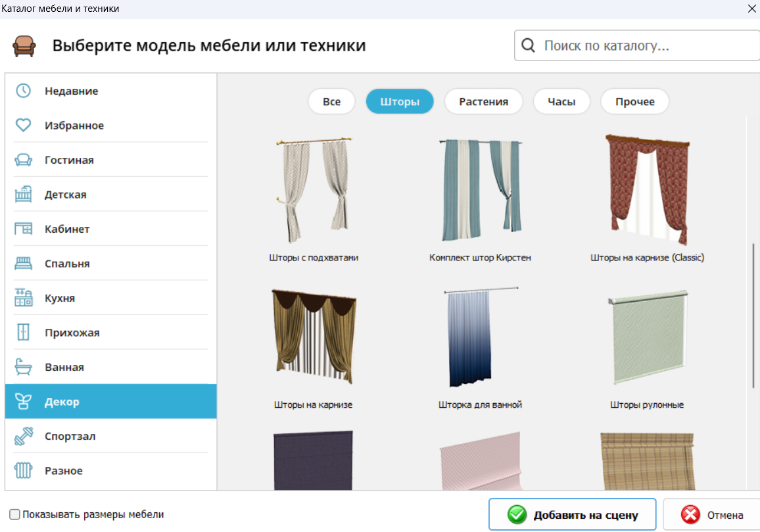Click the dumbbell icon for Спортзал
Screen dimensions: 760x532
[23, 436]
